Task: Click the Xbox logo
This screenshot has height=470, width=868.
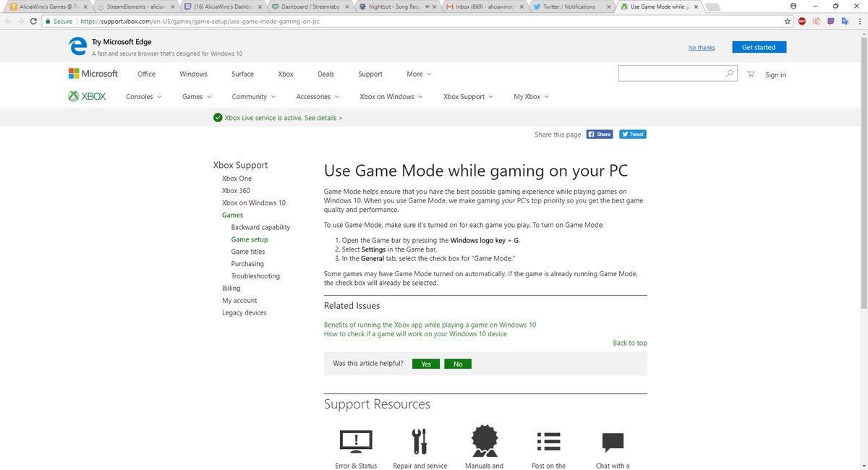Action: point(87,96)
